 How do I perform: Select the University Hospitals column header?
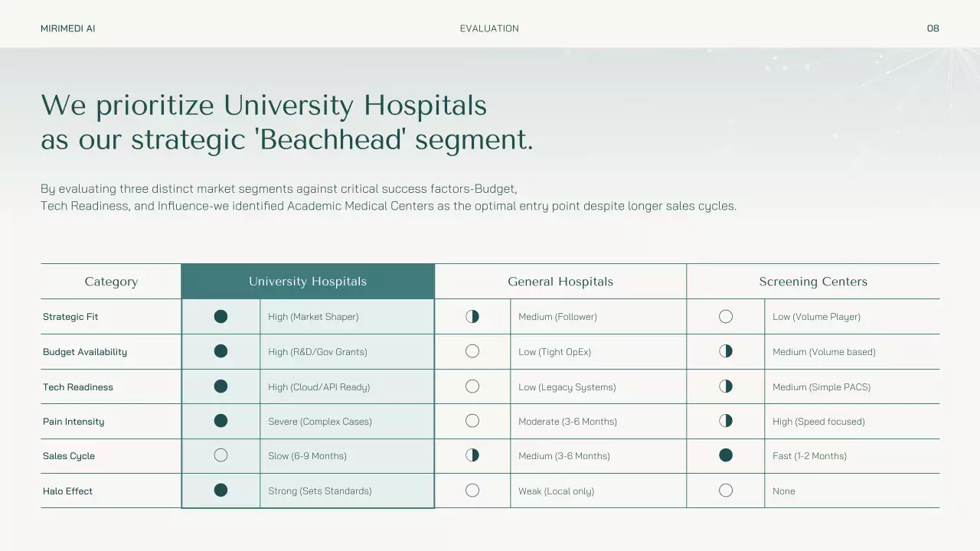(x=308, y=282)
